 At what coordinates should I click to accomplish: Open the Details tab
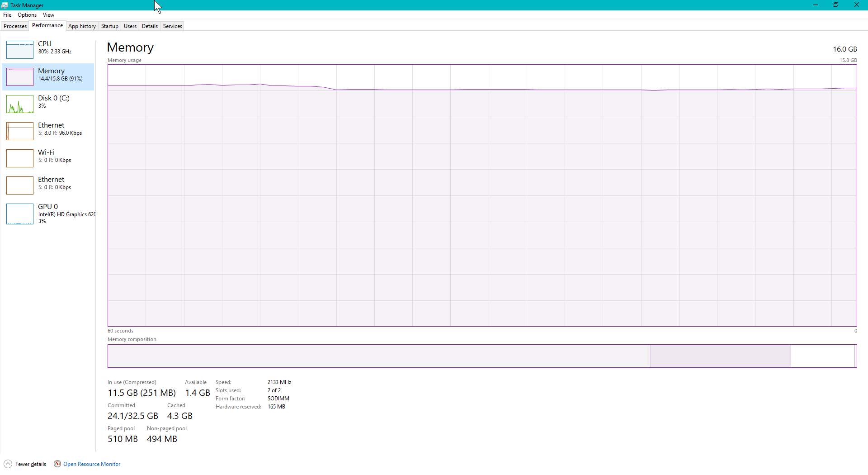150,26
